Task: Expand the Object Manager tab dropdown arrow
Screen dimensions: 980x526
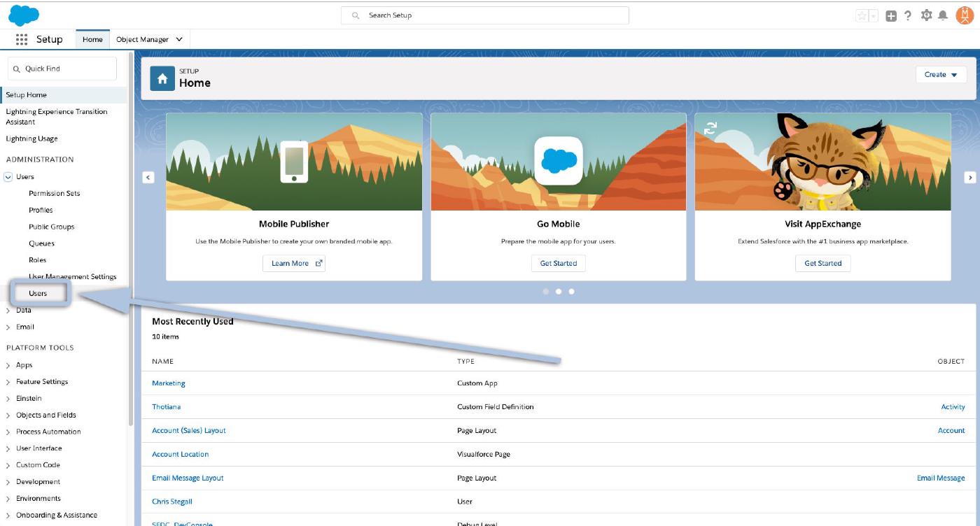Action: pos(179,40)
